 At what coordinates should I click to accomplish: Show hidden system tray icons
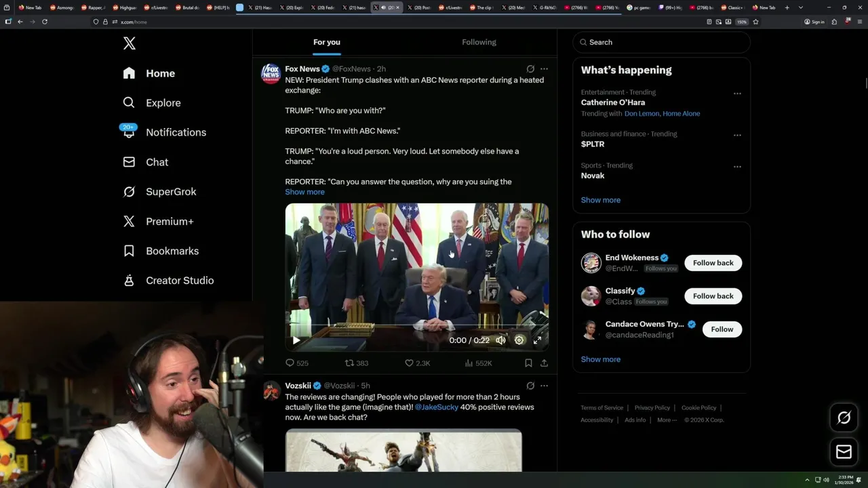click(x=807, y=480)
